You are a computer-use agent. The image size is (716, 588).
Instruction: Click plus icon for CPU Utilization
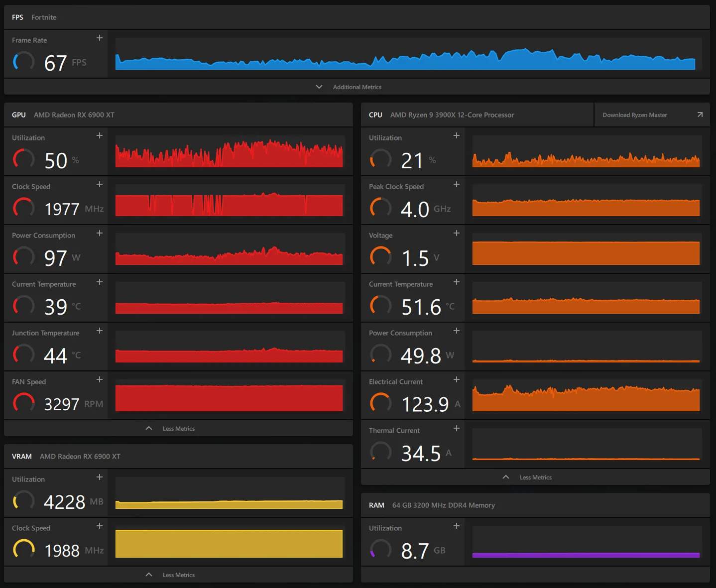pos(457,135)
